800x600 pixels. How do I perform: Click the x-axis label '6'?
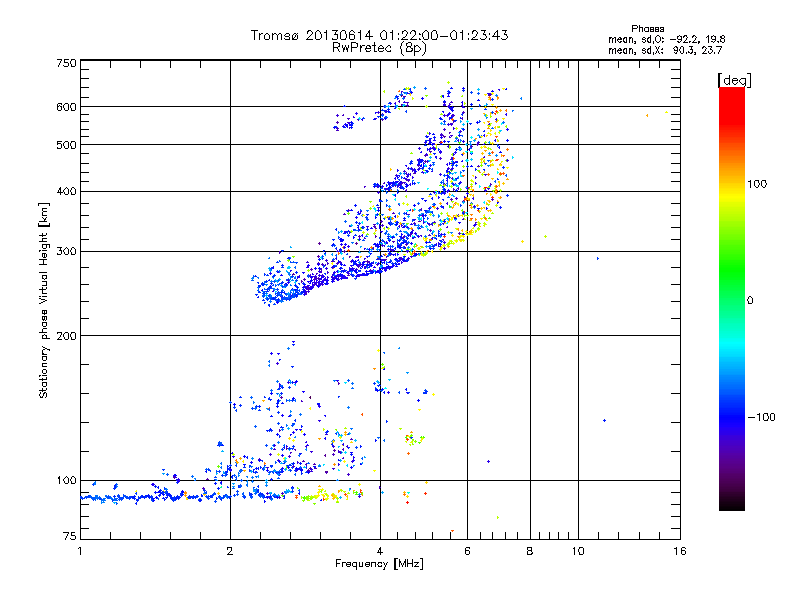(x=467, y=551)
